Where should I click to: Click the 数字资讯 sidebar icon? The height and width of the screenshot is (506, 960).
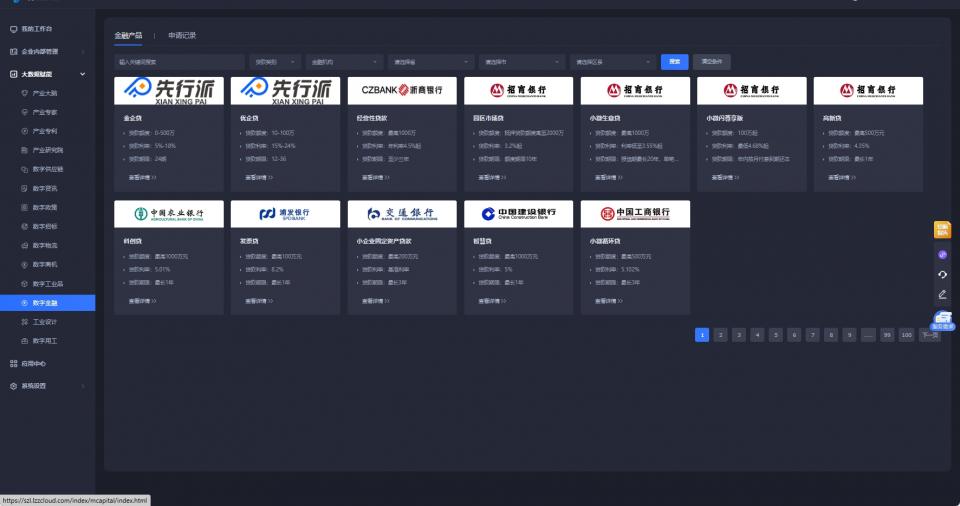click(x=24, y=188)
